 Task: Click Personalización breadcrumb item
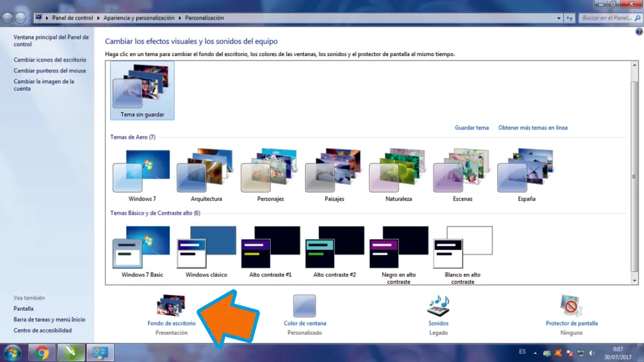click(204, 18)
